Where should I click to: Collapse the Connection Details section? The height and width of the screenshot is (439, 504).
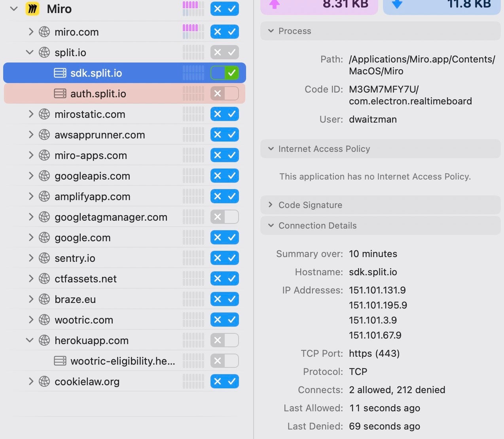[x=271, y=225]
